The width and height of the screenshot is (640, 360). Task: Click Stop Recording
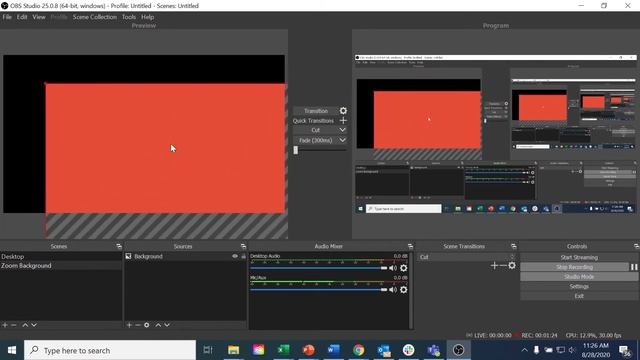pos(574,267)
